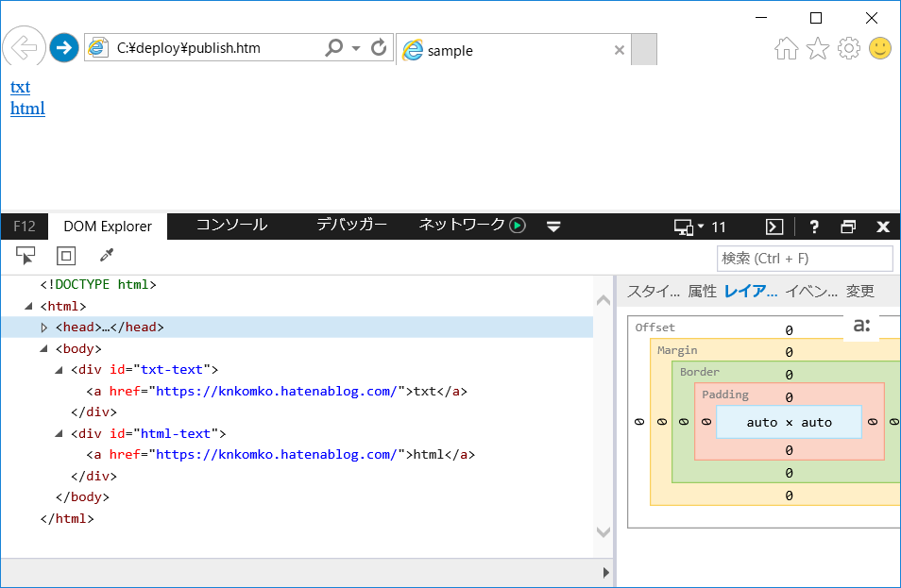Open the 属性 attributes tab
This screenshot has height=588, width=901.
click(x=702, y=291)
